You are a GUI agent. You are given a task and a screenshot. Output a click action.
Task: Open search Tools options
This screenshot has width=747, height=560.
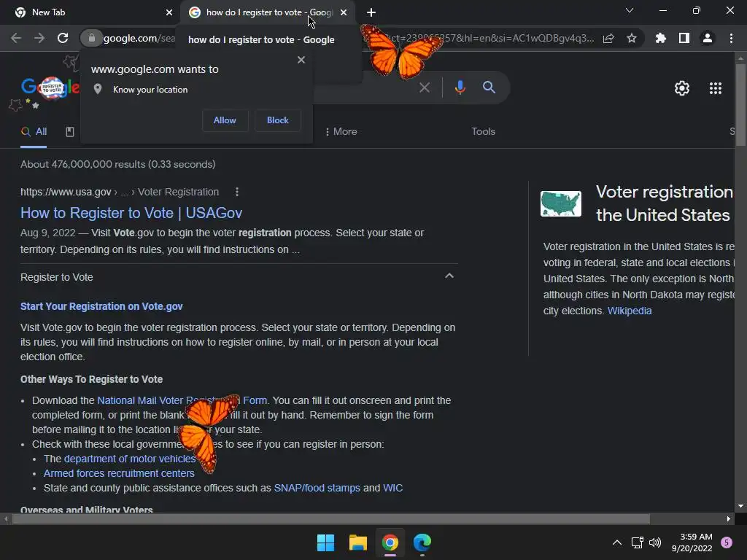coord(483,131)
